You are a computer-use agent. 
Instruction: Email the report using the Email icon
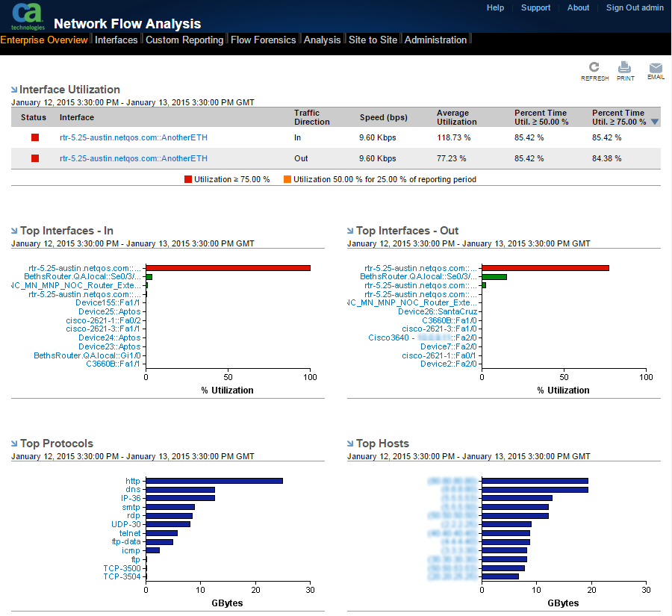coord(656,66)
